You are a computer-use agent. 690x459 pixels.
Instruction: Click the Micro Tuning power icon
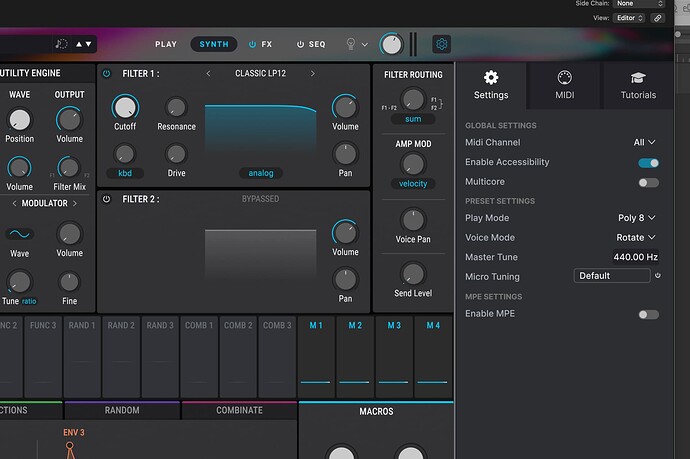(x=657, y=275)
